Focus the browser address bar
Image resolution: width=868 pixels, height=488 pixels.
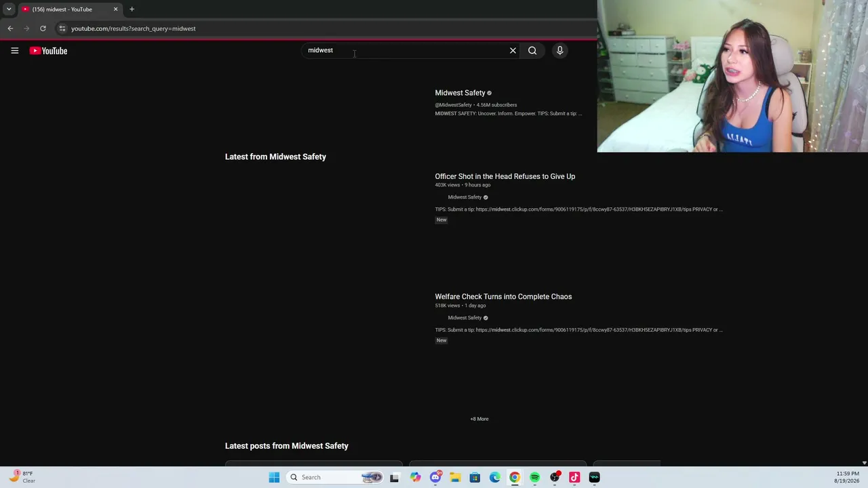pyautogui.click(x=325, y=28)
